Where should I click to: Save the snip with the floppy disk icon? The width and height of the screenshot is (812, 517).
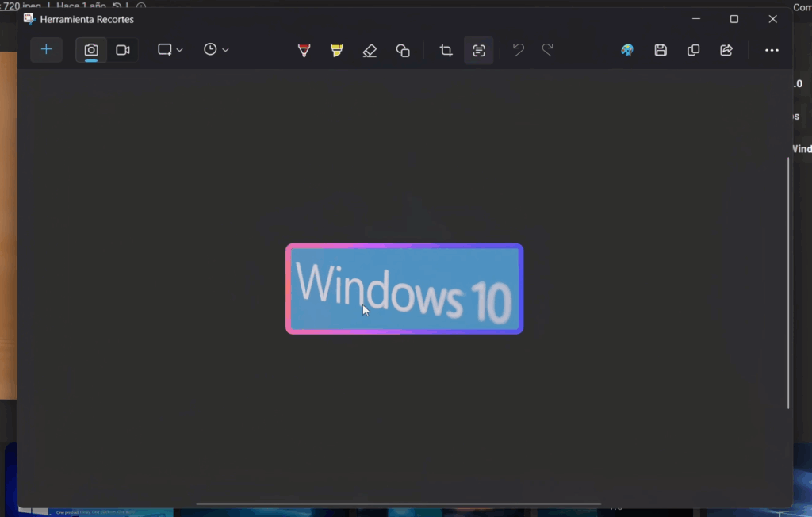(x=661, y=50)
